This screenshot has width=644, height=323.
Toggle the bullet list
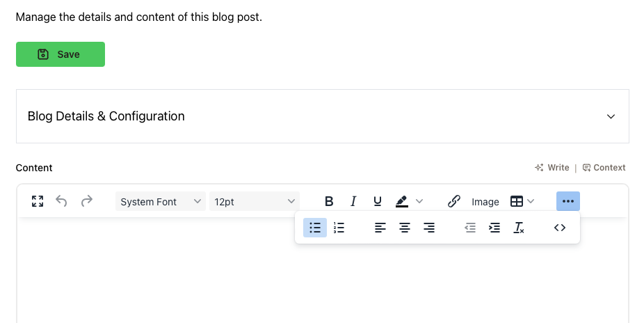315,228
